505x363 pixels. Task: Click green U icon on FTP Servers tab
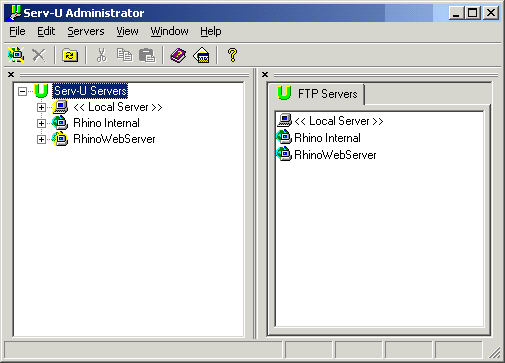pyautogui.click(x=284, y=93)
